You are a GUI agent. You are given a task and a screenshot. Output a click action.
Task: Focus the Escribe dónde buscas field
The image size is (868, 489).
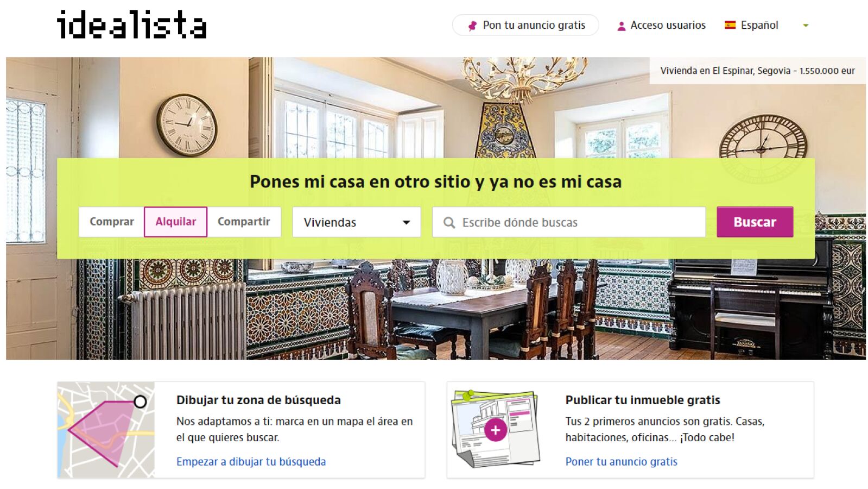[569, 222]
